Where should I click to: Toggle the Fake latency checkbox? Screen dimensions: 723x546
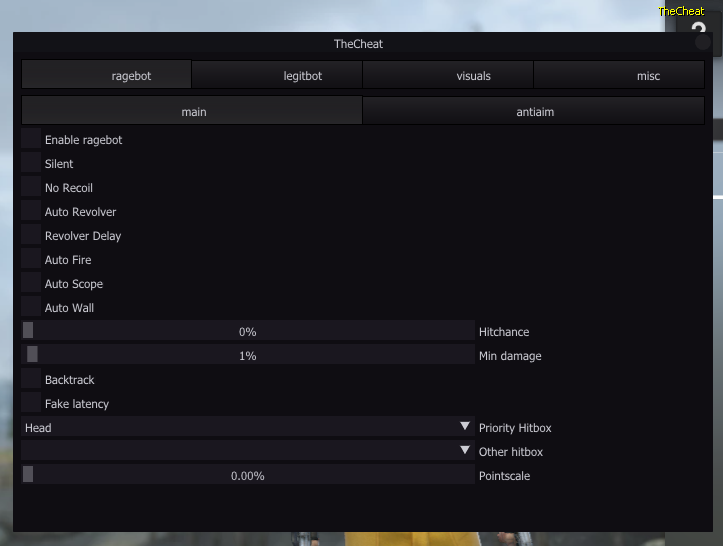(x=31, y=402)
